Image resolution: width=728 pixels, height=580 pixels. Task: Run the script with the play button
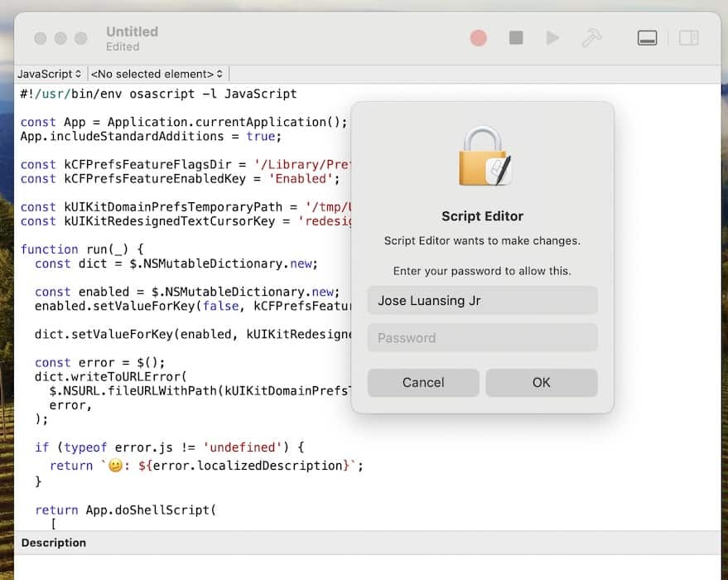point(552,38)
